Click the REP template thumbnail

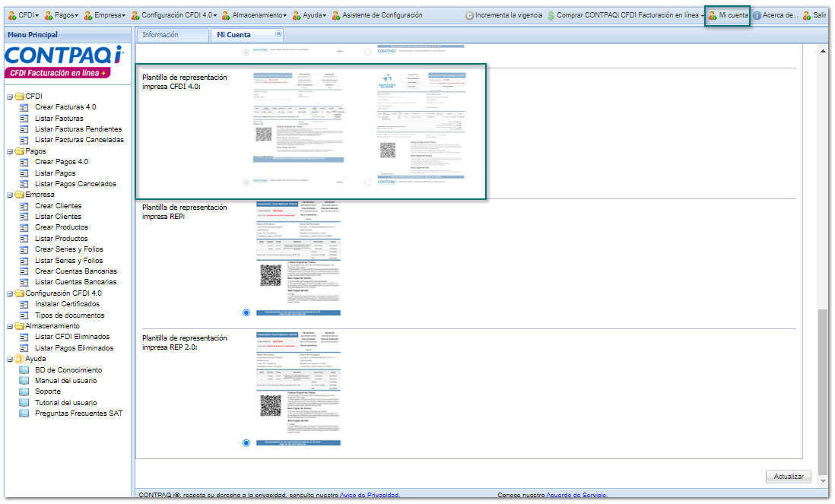[x=298, y=258]
